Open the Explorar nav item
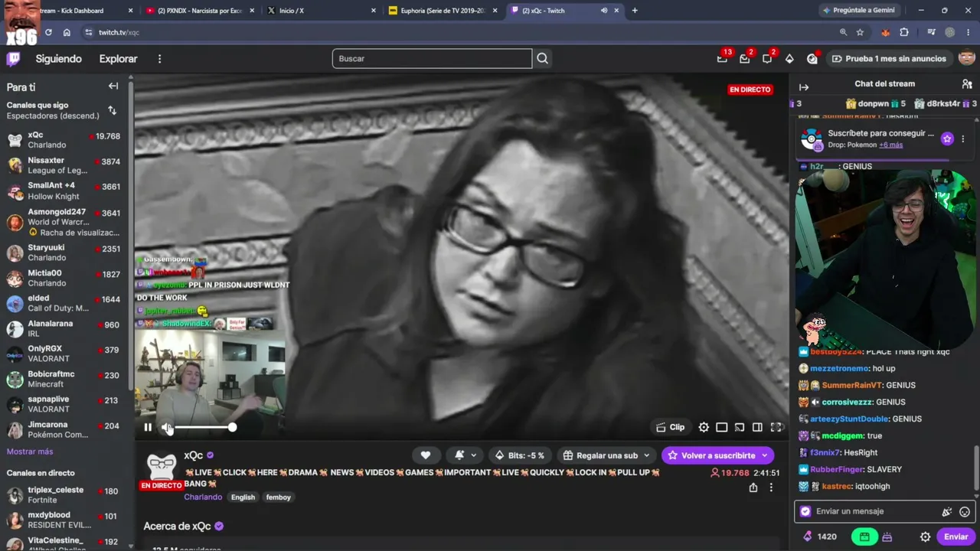The width and height of the screenshot is (980, 551). tap(118, 59)
